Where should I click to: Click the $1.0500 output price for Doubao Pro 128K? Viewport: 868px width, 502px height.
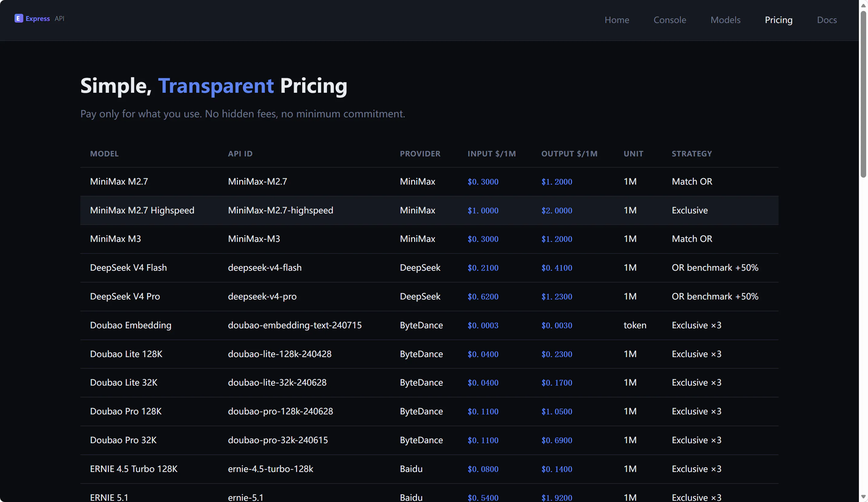click(557, 412)
